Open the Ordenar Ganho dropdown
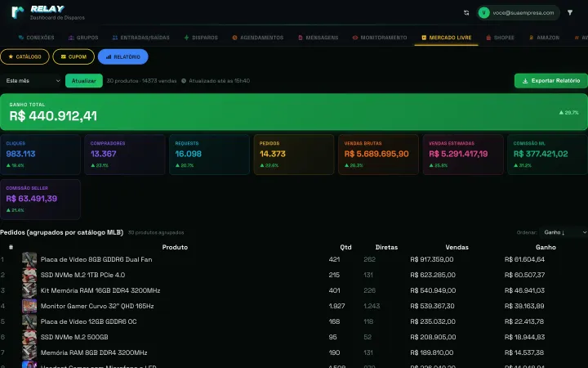588x368 pixels. point(563,232)
